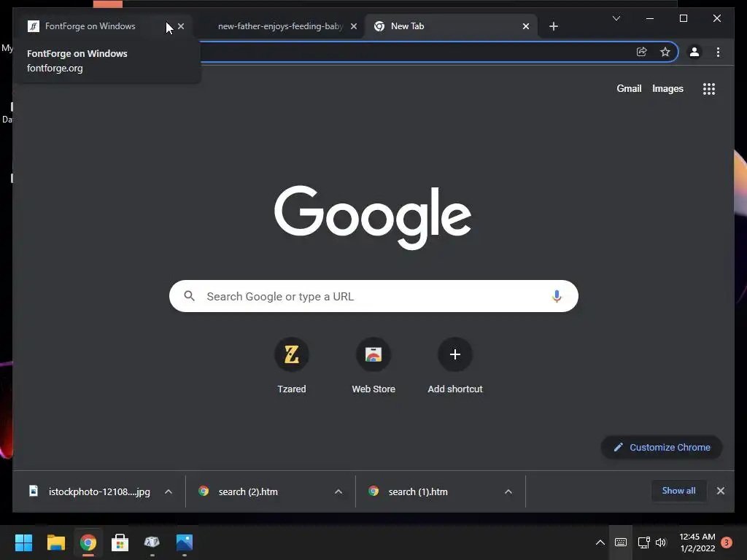Show hidden system tray icons
Viewport: 747px width, 560px height.
tap(600, 542)
